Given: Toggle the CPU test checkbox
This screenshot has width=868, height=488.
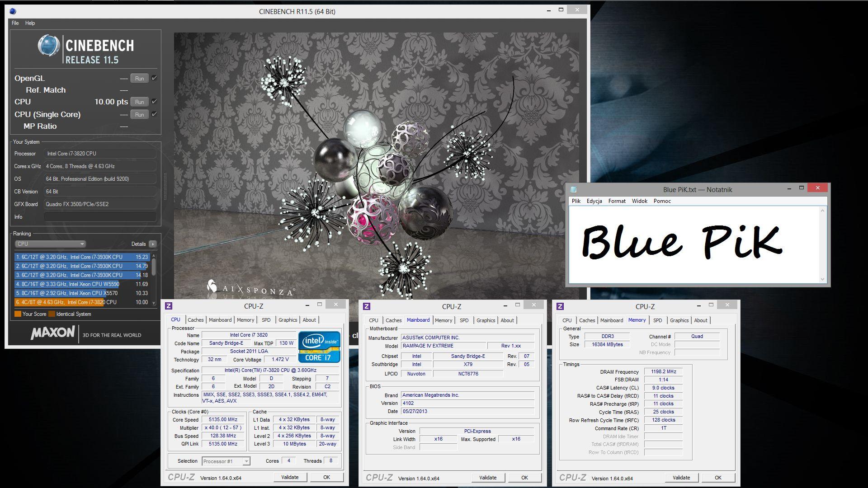Looking at the screenshot, I should coord(154,102).
